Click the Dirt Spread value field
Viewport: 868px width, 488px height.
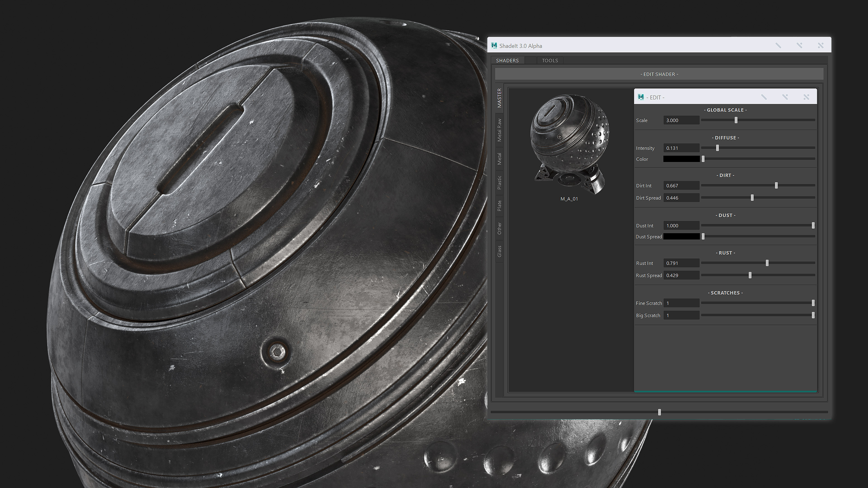coord(681,198)
